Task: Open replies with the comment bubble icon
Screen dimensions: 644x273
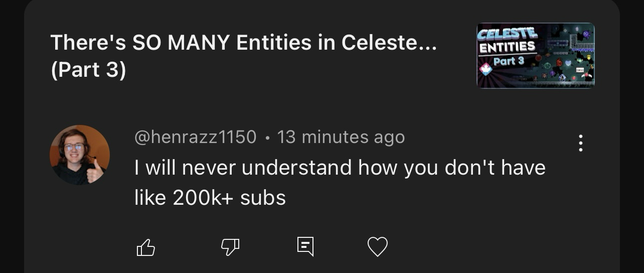Action: (305, 246)
